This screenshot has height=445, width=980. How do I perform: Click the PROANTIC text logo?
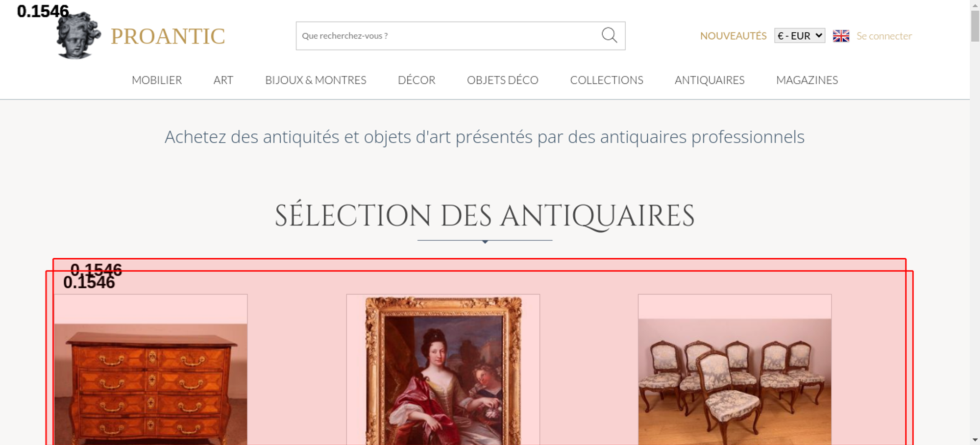pos(168,36)
